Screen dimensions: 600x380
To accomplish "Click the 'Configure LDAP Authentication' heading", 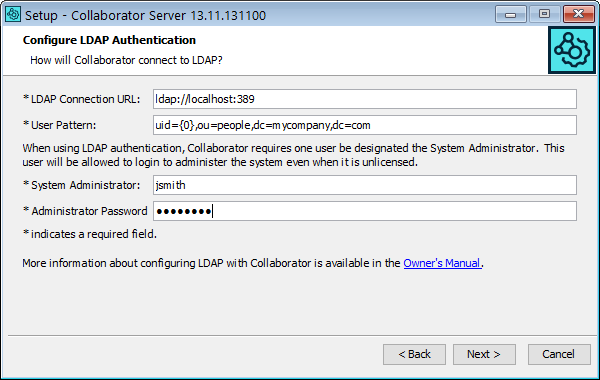I will (109, 40).
